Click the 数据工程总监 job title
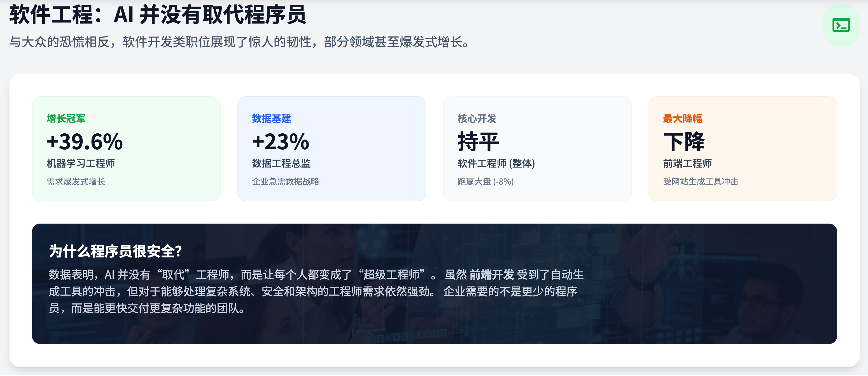 click(x=281, y=164)
